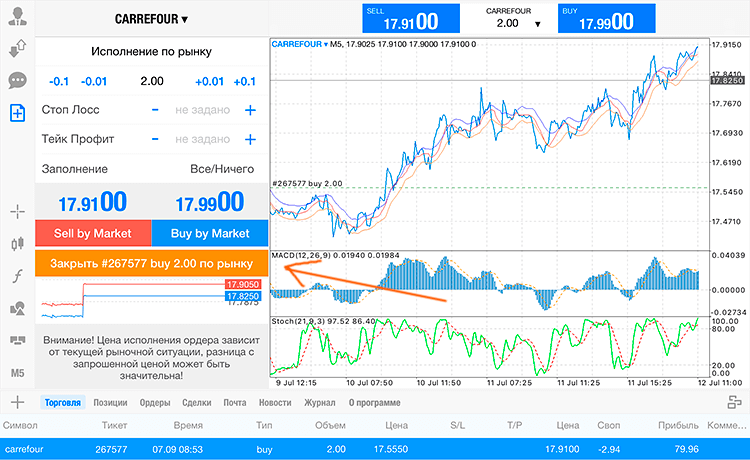Click the Sell by Market button
750x460 pixels.
point(93,233)
